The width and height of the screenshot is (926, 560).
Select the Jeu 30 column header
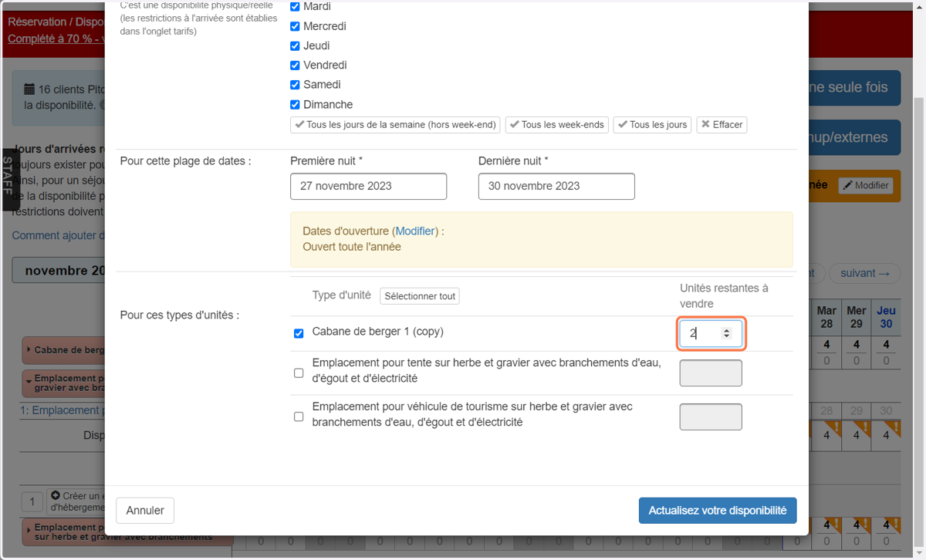887,318
